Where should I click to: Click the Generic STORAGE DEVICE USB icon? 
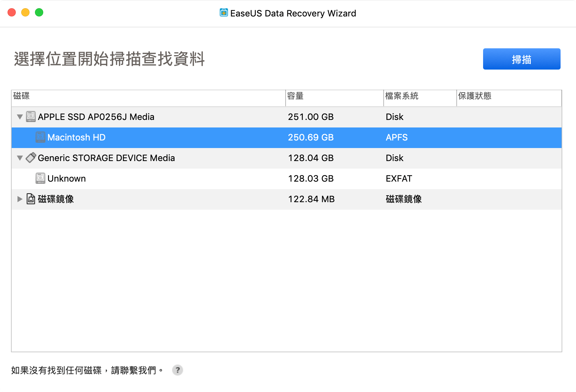31,158
